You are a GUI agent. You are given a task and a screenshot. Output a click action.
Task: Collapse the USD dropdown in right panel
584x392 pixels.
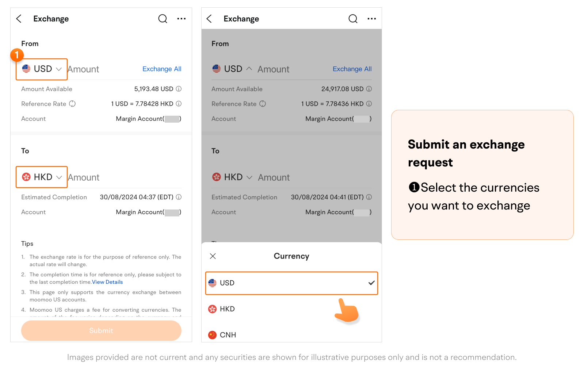232,69
